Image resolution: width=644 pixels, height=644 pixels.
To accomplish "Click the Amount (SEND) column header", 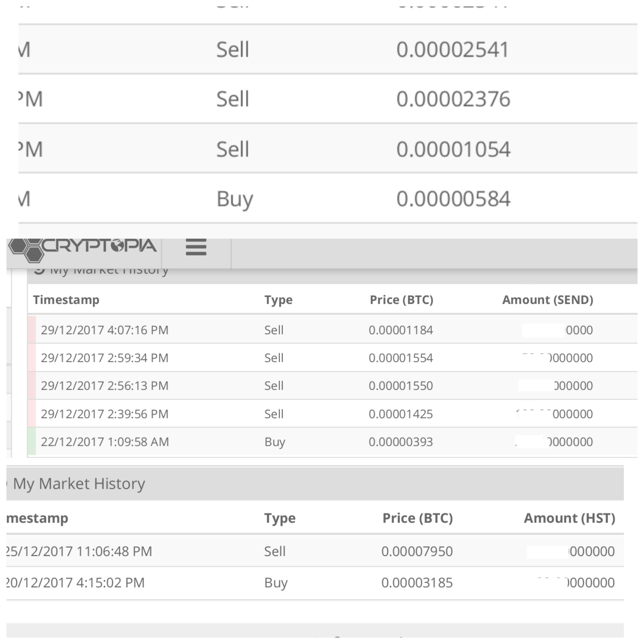I will click(547, 300).
